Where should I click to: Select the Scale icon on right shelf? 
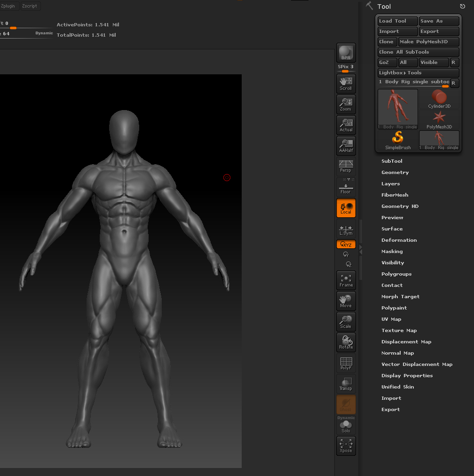click(346, 321)
